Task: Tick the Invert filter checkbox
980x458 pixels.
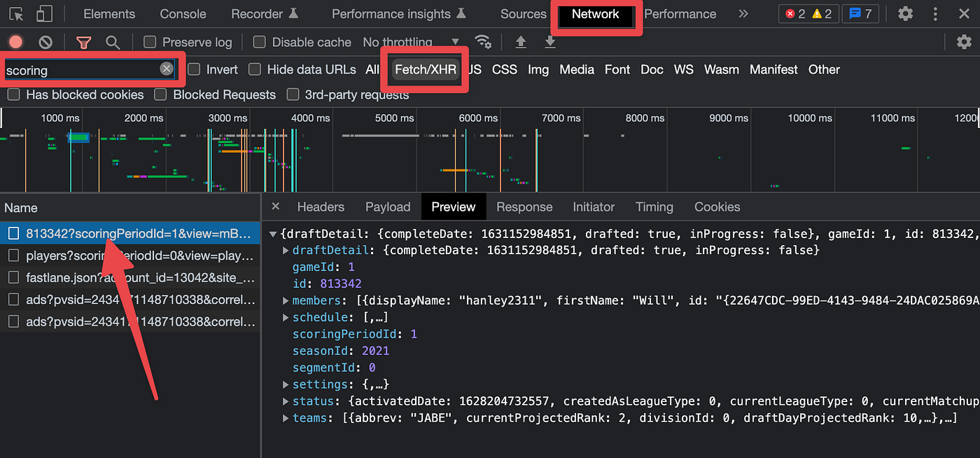Action: pyautogui.click(x=194, y=69)
